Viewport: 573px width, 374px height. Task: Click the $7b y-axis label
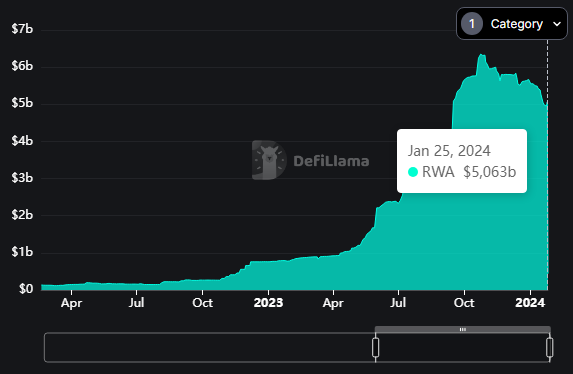click(22, 29)
